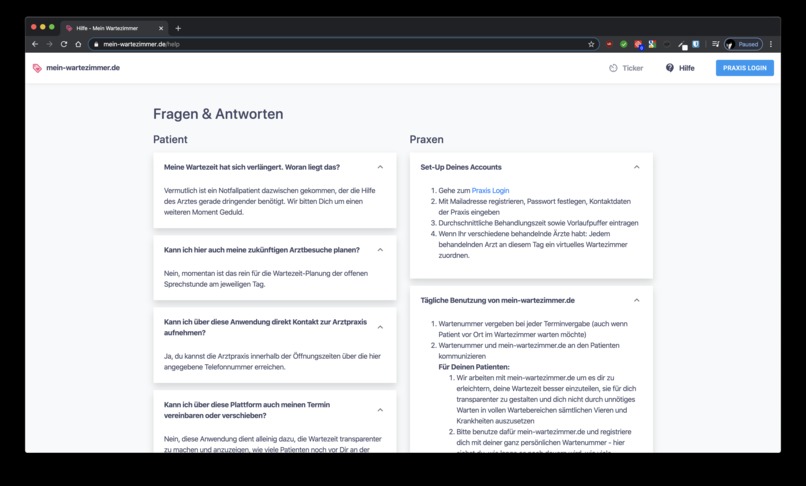806x486 pixels.
Task: Bookmark this page with star icon
Action: coord(591,44)
